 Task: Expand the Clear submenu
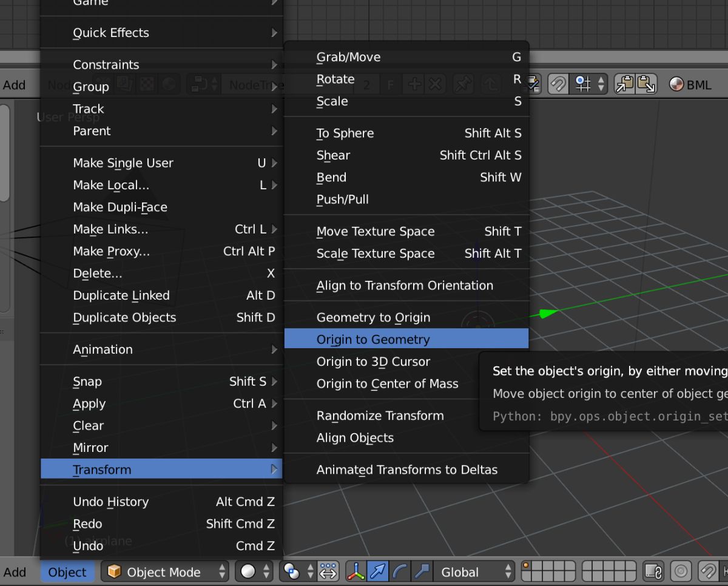[161, 426]
